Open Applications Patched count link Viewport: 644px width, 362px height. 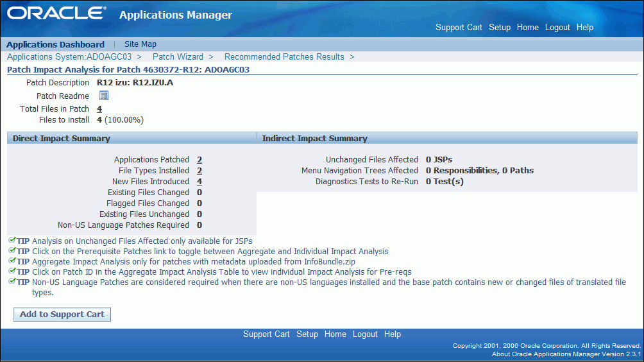point(199,160)
